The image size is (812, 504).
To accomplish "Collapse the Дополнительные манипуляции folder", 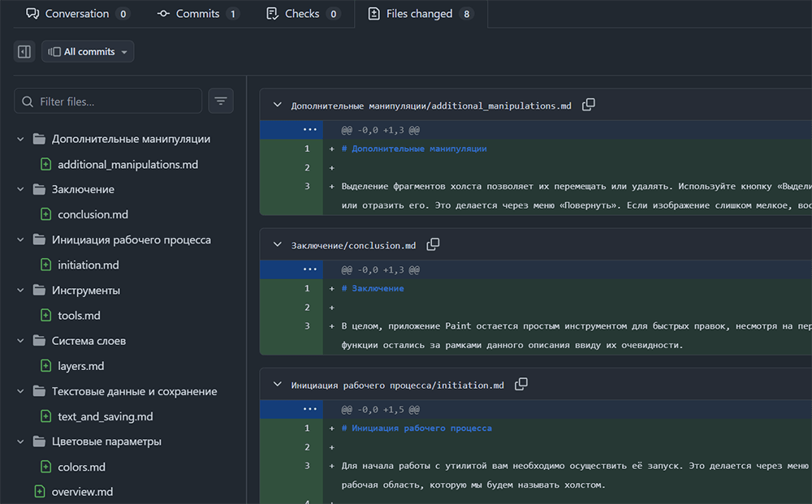I will (21, 139).
